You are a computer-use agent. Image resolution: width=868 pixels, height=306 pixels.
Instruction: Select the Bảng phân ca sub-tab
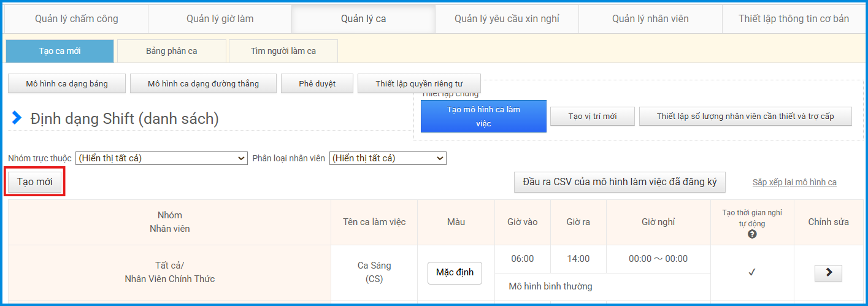point(172,51)
